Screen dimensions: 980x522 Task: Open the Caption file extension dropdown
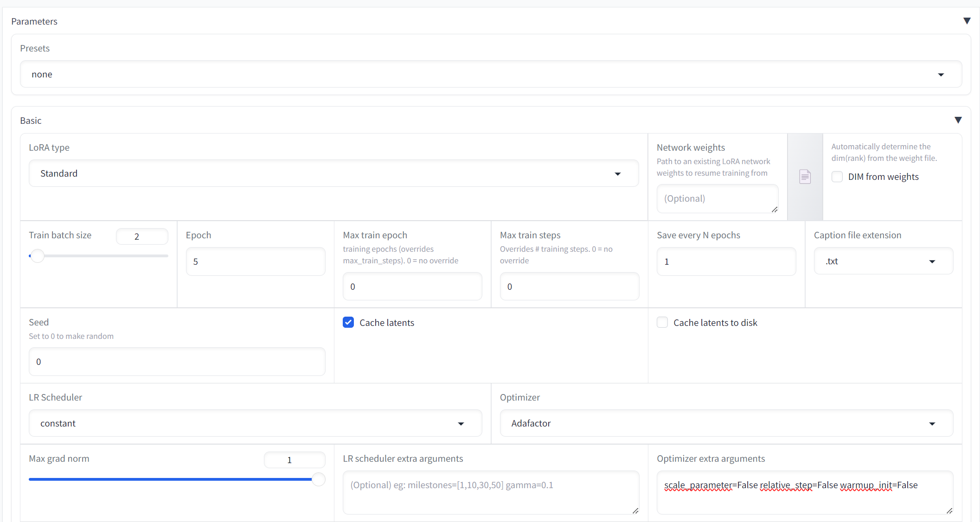coord(883,261)
